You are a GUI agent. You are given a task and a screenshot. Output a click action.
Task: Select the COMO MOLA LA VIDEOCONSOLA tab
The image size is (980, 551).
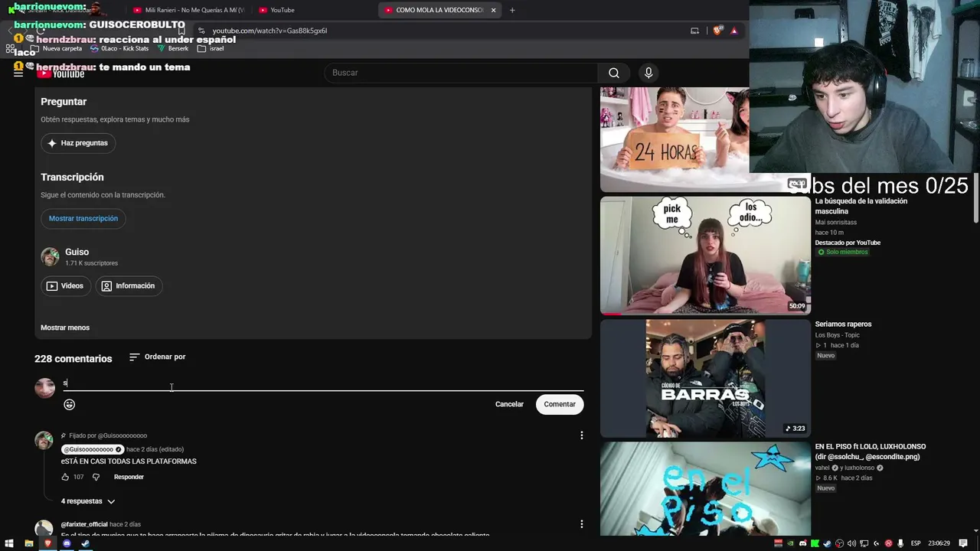(440, 10)
